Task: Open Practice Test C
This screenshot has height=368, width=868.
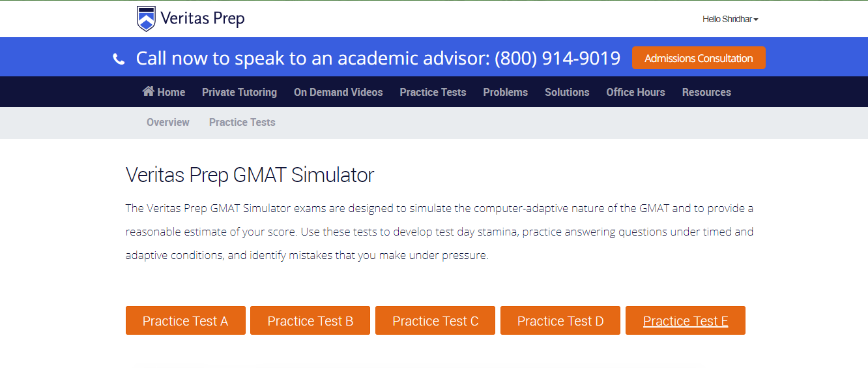Action: click(x=435, y=321)
